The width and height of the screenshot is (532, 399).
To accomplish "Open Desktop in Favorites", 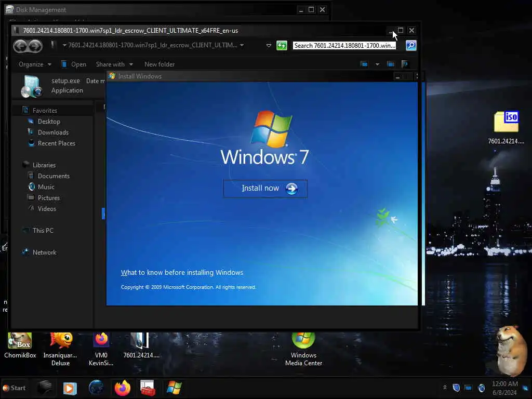I will 45,122.
